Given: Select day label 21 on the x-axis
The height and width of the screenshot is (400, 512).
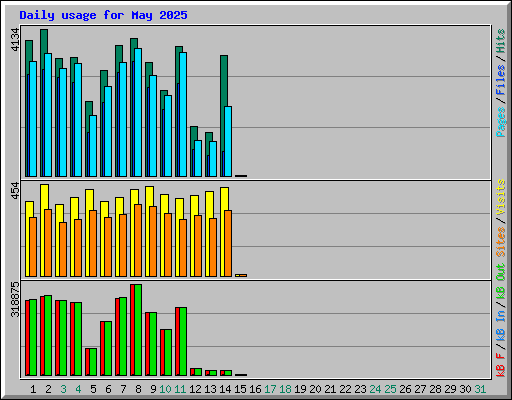Looking at the screenshot, I should coord(330,389).
